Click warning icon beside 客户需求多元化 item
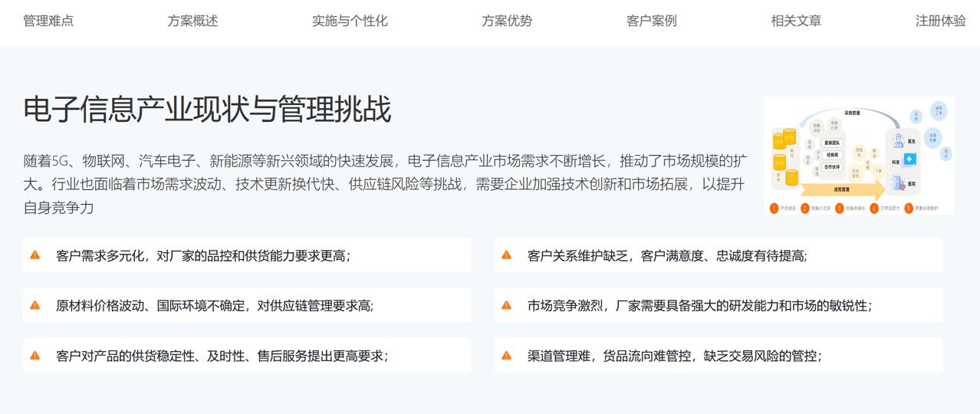The width and height of the screenshot is (980, 414). point(35,255)
